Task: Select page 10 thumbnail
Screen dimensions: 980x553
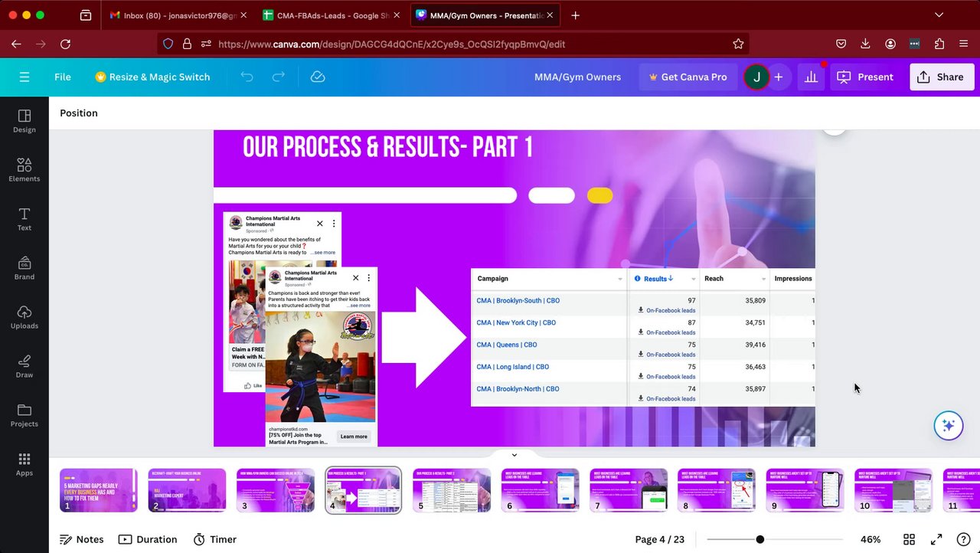Action: [x=893, y=490]
